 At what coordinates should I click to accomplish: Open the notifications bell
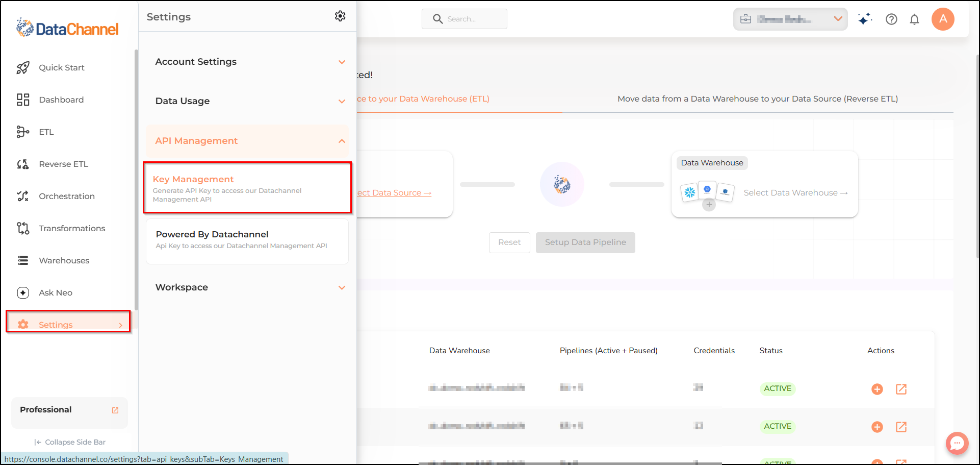click(x=915, y=19)
